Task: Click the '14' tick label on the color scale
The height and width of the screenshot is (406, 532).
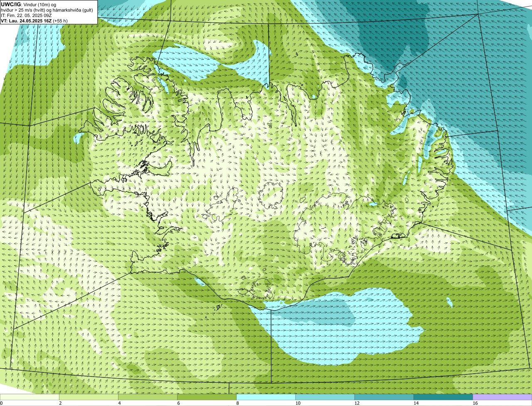Action: 416,403
